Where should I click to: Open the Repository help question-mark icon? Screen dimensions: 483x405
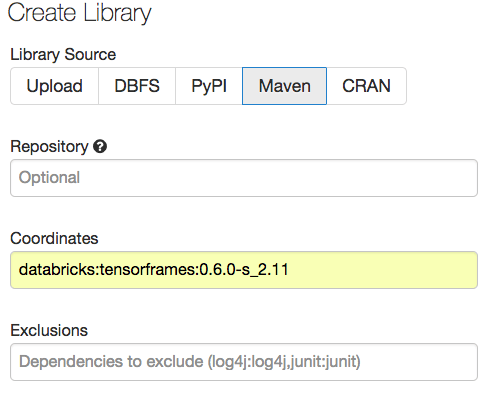pos(100,147)
